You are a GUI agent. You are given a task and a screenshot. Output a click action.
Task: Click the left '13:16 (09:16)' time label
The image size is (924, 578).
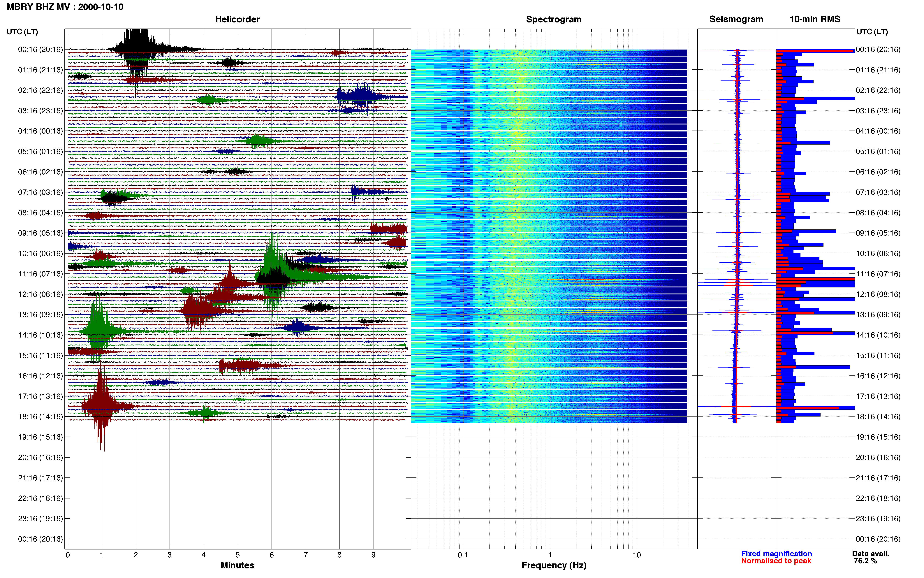40,315
